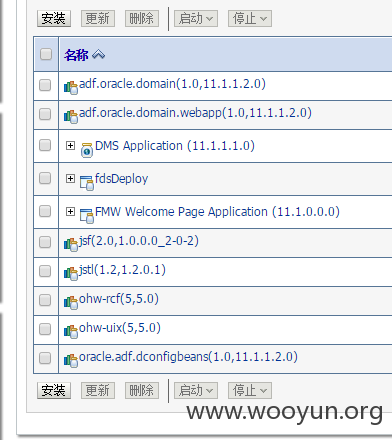Click the bottom 更新 button
Screen dimensions: 392x440
(x=98, y=390)
